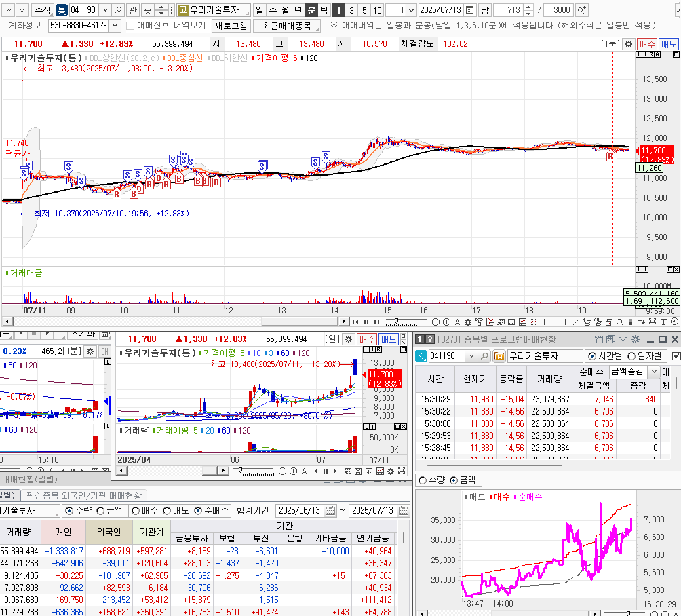This screenshot has width=681, height=616.
Task: Switch chart period to 주 (weekly)
Action: pos(272,9)
